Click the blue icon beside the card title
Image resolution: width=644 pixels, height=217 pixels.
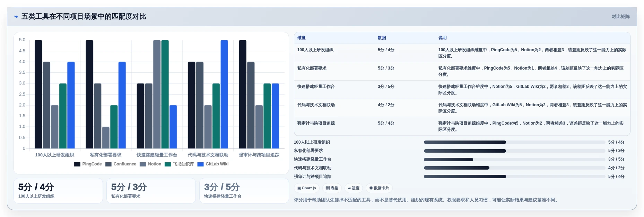pyautogui.click(x=16, y=17)
